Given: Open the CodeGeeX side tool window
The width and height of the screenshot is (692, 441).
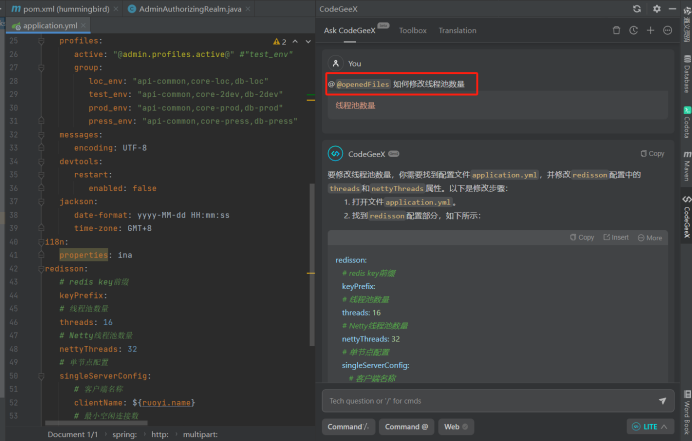Looking at the screenshot, I should [687, 217].
